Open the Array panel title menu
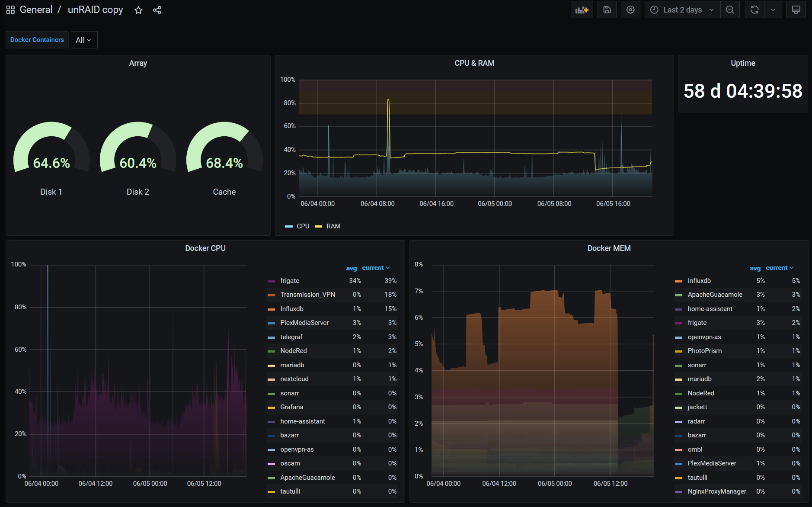Image resolution: width=812 pixels, height=507 pixels. click(138, 63)
